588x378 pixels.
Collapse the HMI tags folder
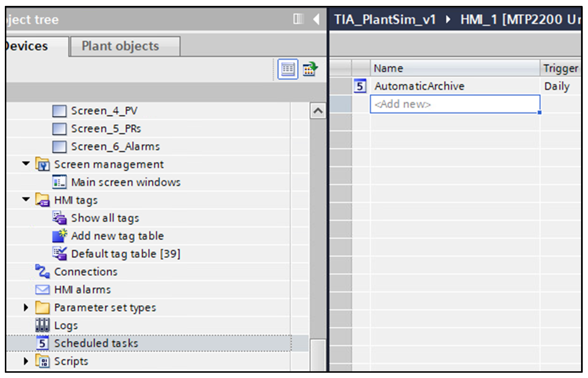[x=26, y=199]
